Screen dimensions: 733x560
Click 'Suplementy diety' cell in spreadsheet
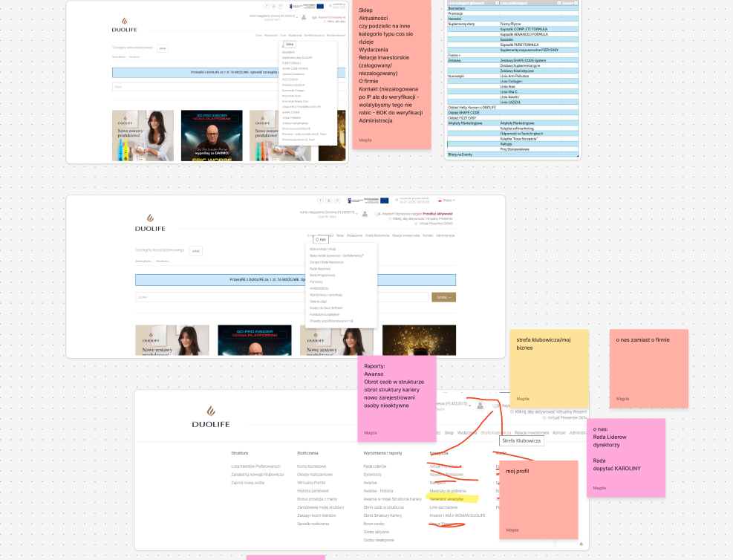473,24
